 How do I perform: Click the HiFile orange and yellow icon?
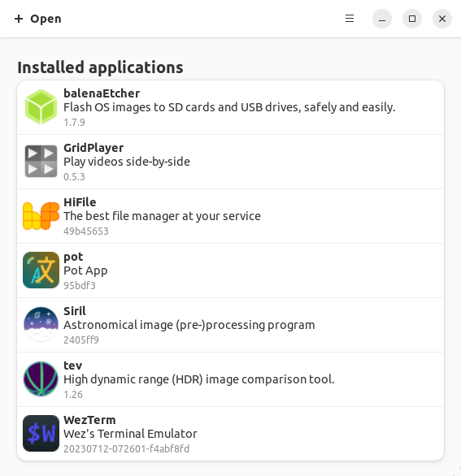point(41,216)
